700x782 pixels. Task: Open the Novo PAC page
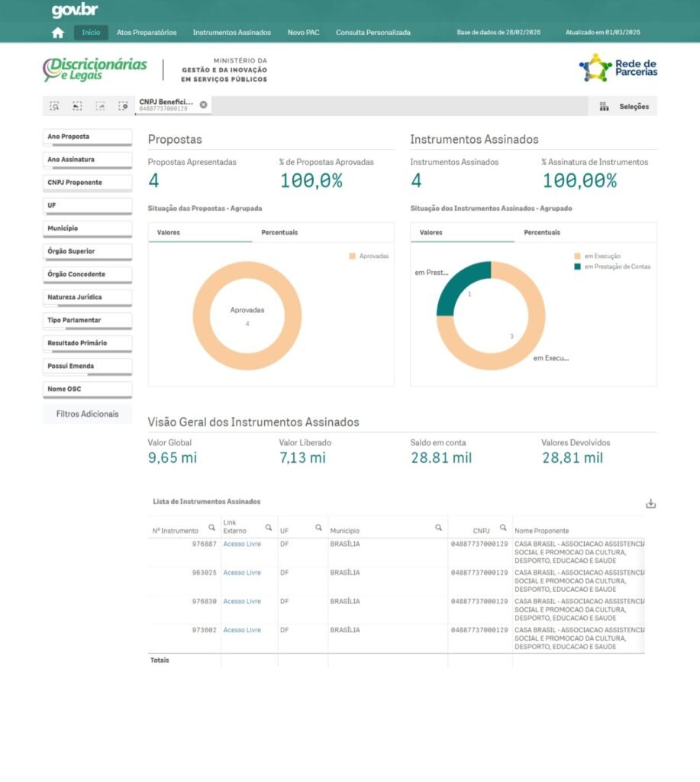tap(303, 33)
